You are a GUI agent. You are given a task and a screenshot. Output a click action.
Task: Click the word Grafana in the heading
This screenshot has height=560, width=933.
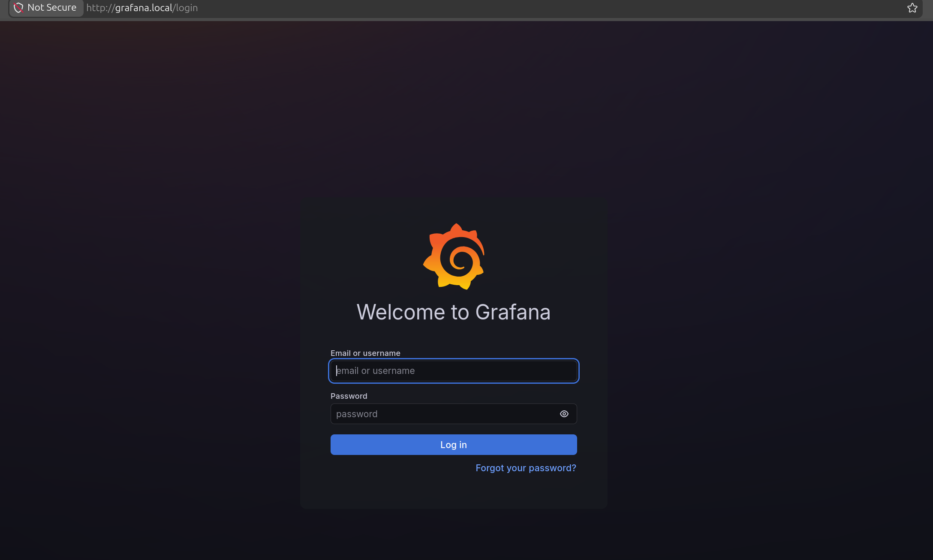(513, 312)
